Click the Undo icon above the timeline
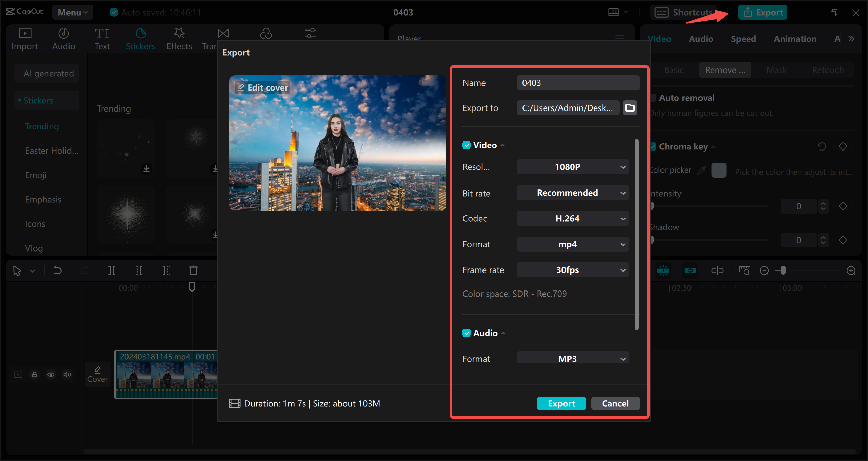 pos(57,270)
